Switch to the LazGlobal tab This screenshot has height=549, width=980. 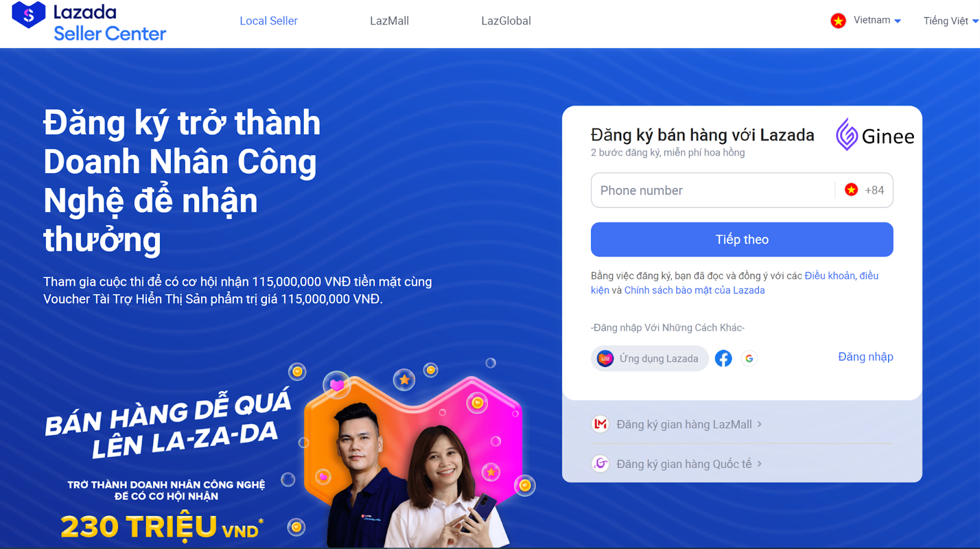506,21
